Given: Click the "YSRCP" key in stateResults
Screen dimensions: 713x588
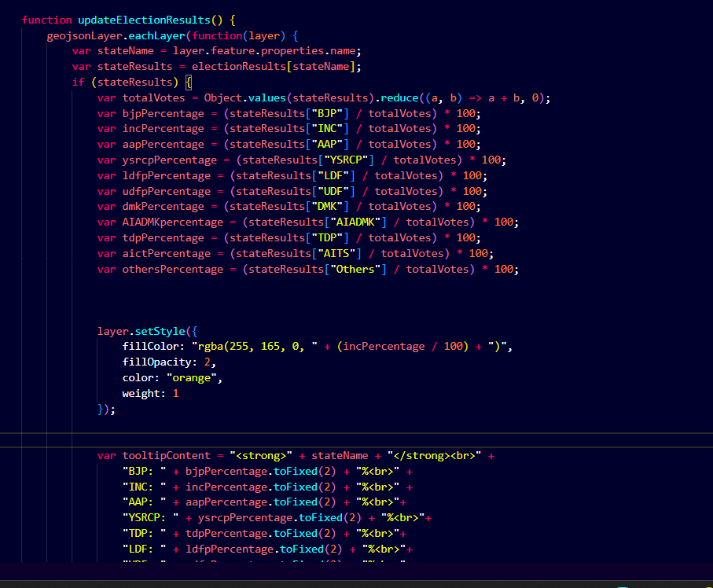Looking at the screenshot, I should point(346,160).
